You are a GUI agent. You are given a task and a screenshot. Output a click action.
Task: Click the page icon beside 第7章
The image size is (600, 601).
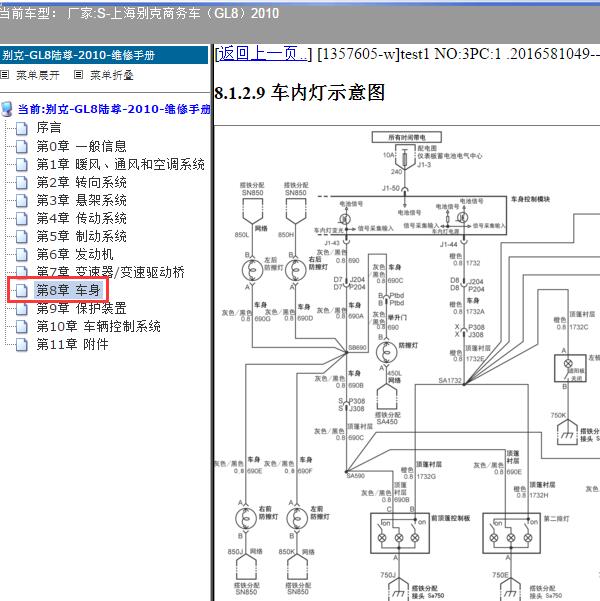[22, 272]
